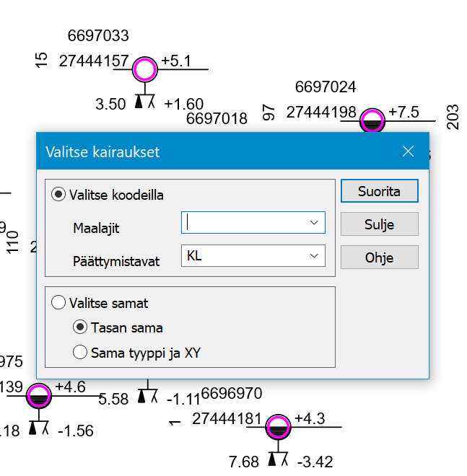This screenshot has height=476, width=467.
Task: Click termination symbol beside 7.68 depth
Action: (x=278, y=460)
